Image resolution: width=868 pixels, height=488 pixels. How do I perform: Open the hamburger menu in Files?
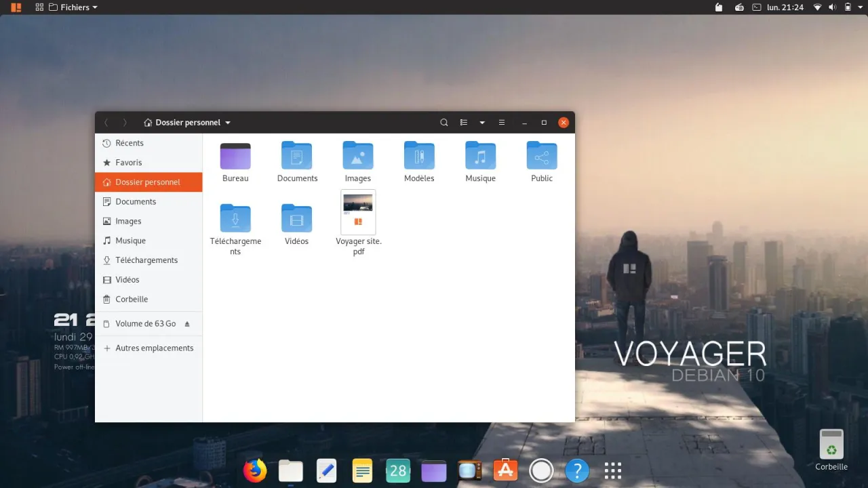(502, 123)
